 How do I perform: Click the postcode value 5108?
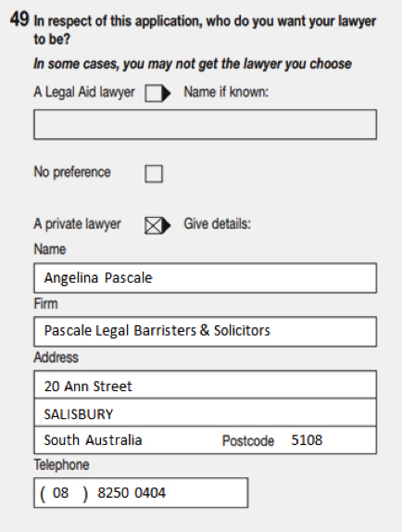(307, 440)
